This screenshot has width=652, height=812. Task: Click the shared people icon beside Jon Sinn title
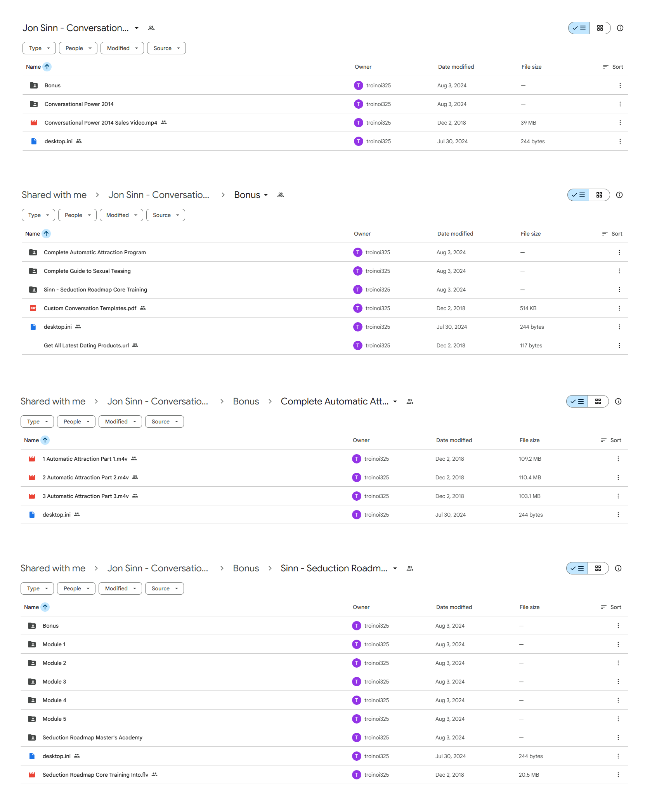pos(151,28)
